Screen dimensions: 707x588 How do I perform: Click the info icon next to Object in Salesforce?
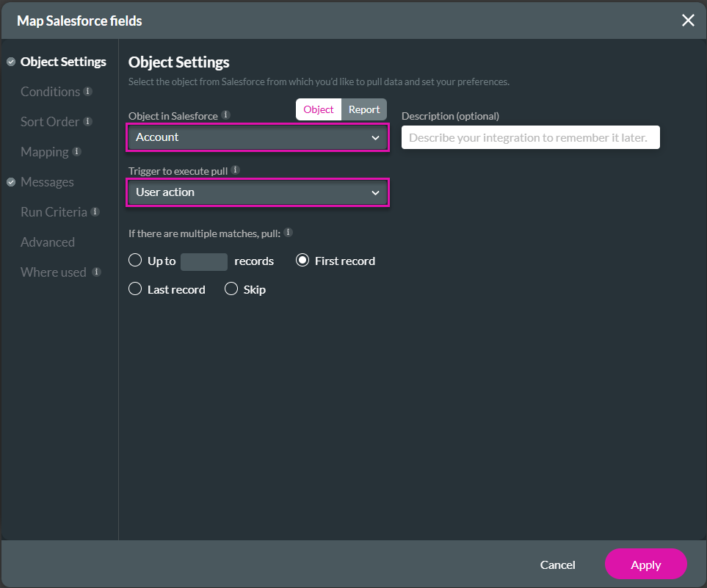(225, 115)
